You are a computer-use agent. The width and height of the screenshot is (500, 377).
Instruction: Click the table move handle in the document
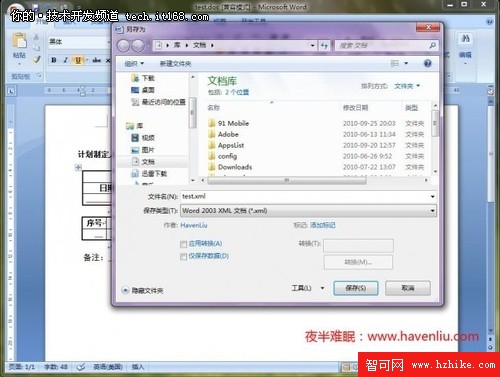click(x=78, y=167)
